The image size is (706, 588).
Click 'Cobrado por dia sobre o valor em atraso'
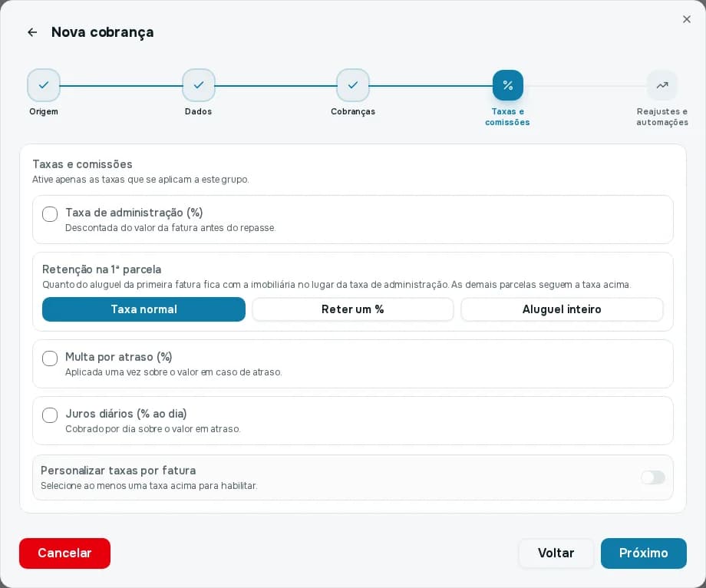(153, 429)
